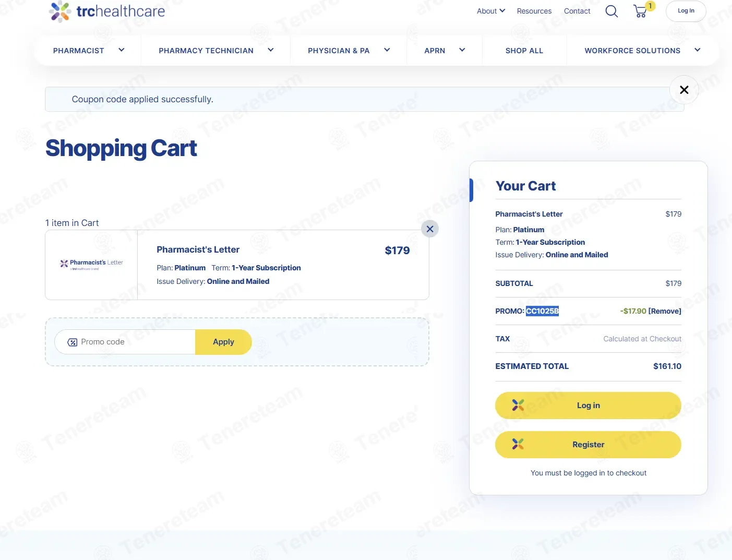Image resolution: width=732 pixels, height=560 pixels.
Task: Click the trchealthcare logo
Action: 107,11
